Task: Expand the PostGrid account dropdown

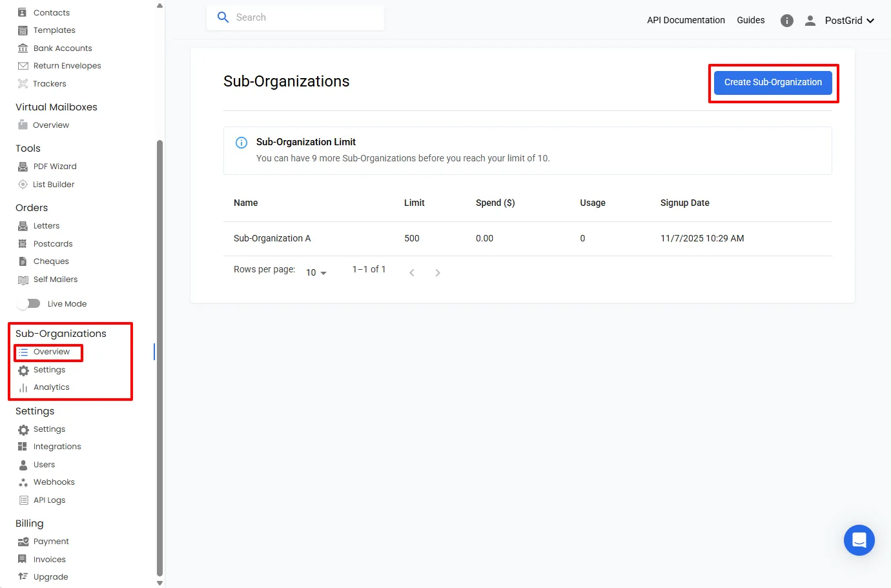Action: pyautogui.click(x=849, y=20)
